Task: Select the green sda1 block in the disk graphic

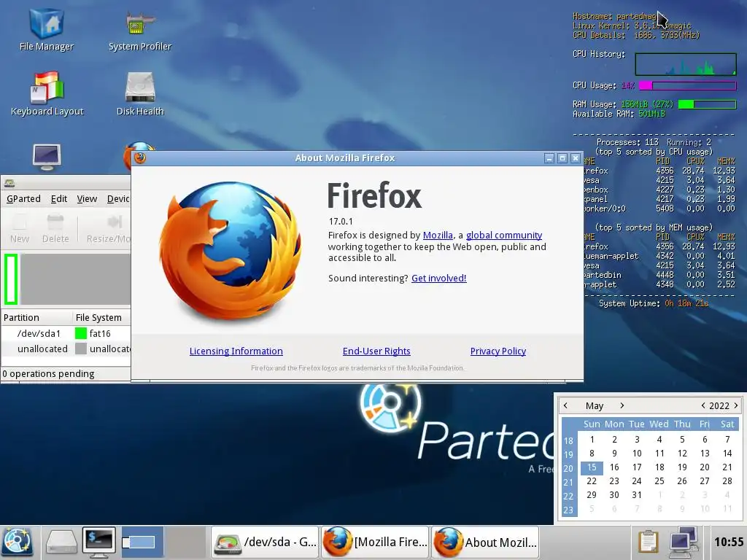Action: click(x=11, y=279)
